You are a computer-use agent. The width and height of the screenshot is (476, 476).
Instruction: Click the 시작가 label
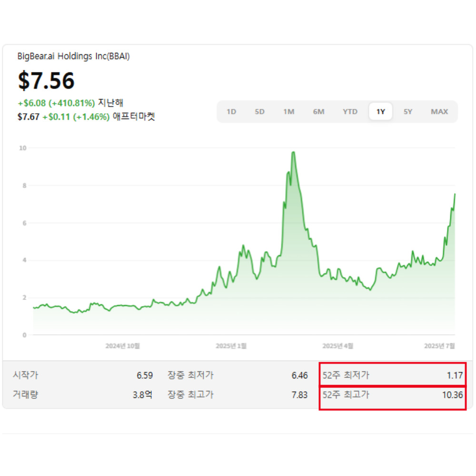(x=26, y=375)
